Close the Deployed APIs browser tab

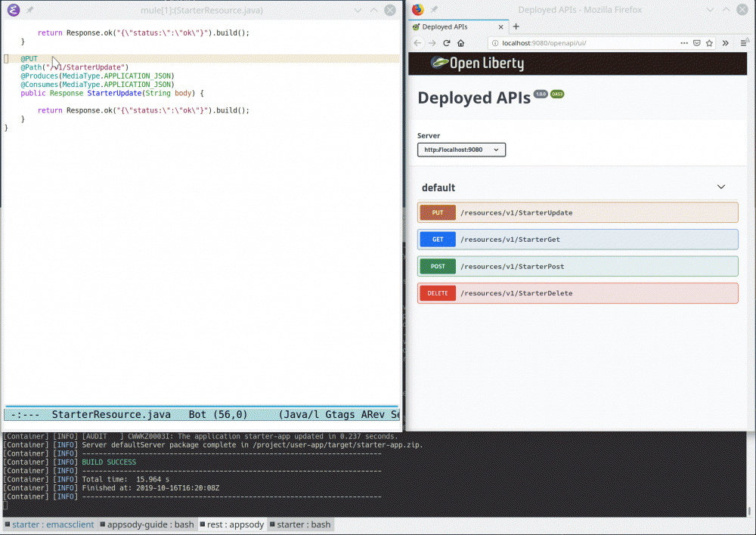tap(499, 26)
